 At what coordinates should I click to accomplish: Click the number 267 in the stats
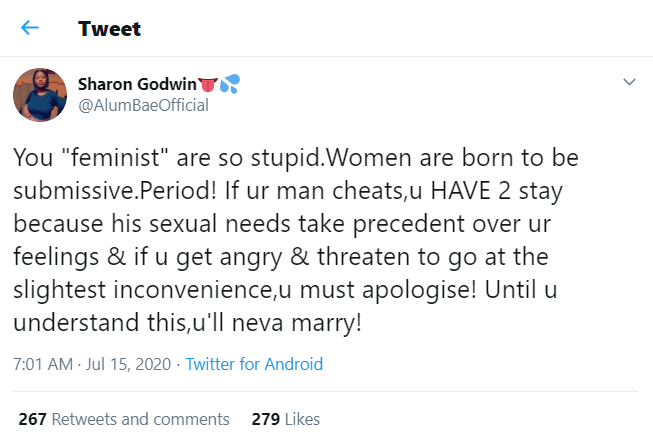32,419
